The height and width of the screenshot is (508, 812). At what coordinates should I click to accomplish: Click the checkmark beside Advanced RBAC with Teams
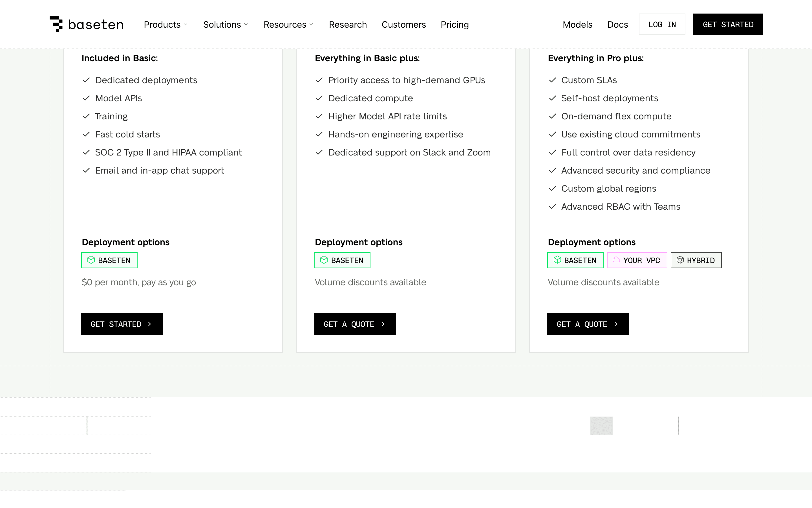(552, 207)
